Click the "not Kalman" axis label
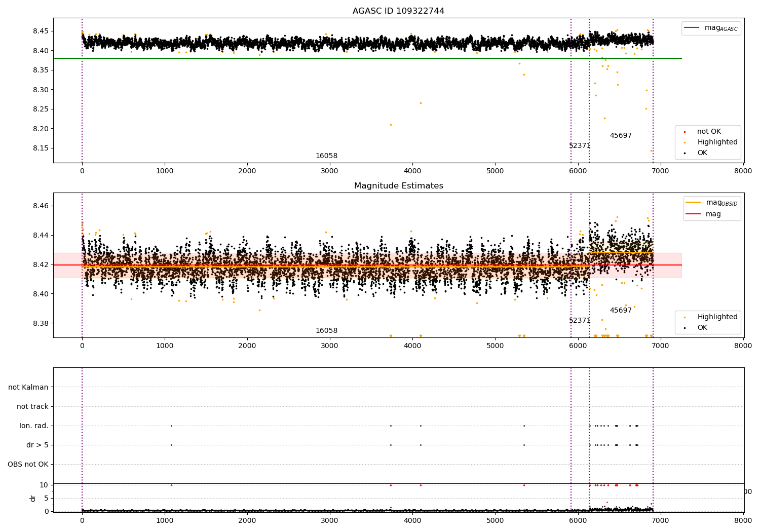The height and width of the screenshot is (532, 760). (28, 387)
